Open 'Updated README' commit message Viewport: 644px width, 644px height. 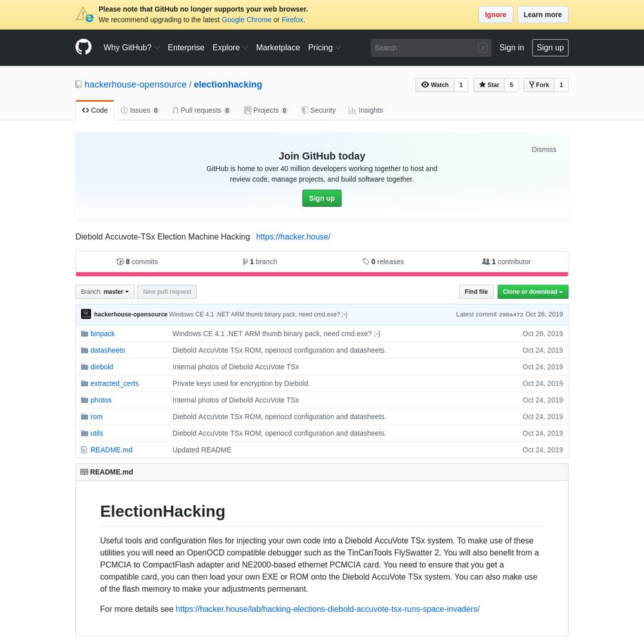click(202, 450)
